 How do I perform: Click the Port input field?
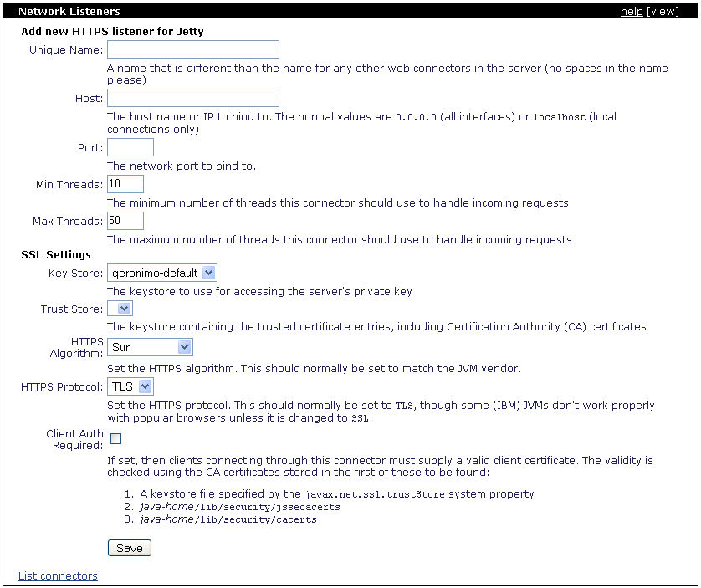tap(130, 147)
